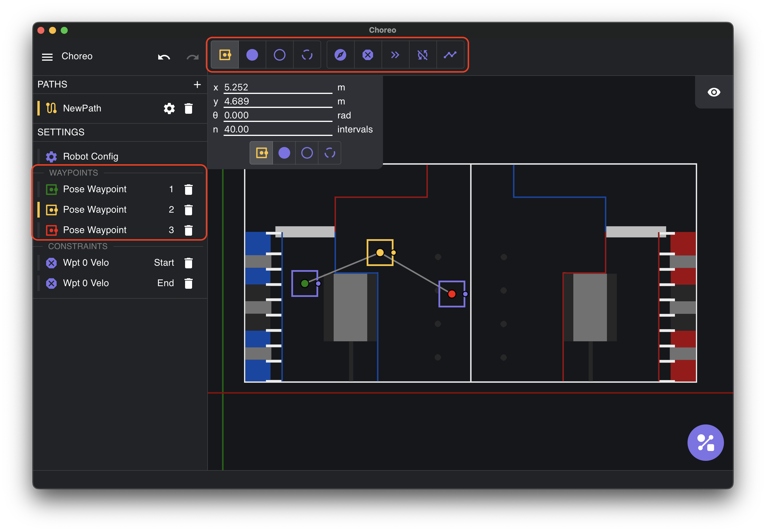Viewport: 766px width, 532px height.
Task: Click the x coordinate input field
Action: 278,87
